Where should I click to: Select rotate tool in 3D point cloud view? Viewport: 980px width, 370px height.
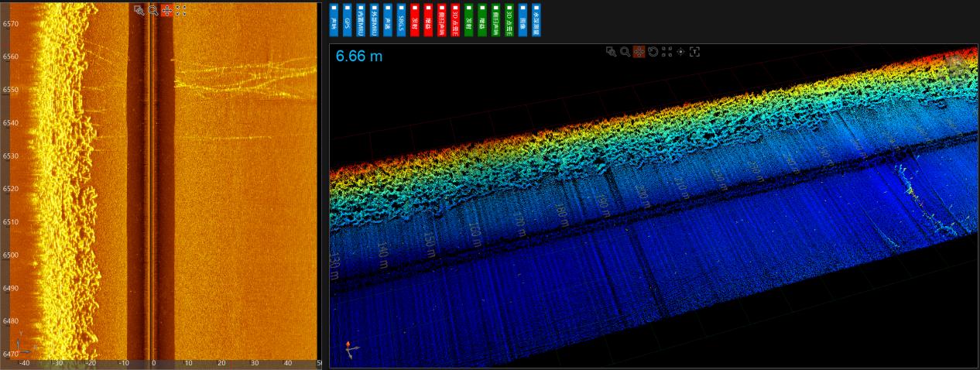[x=653, y=51]
